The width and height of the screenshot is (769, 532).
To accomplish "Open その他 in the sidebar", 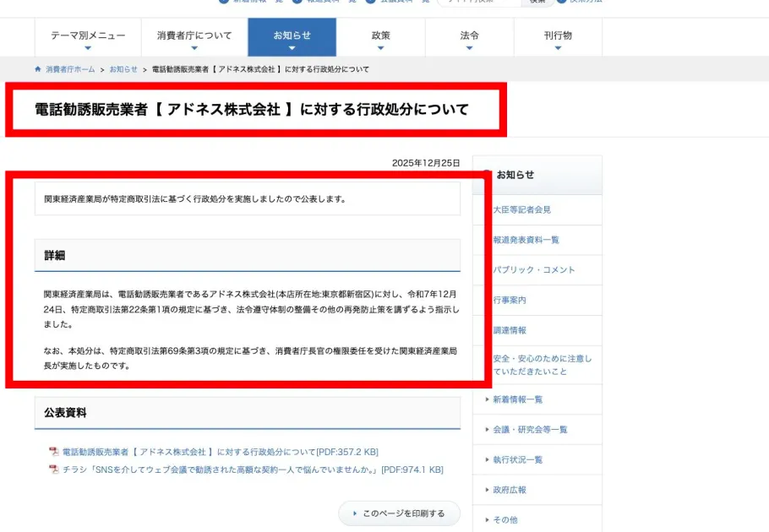I will coord(505,519).
